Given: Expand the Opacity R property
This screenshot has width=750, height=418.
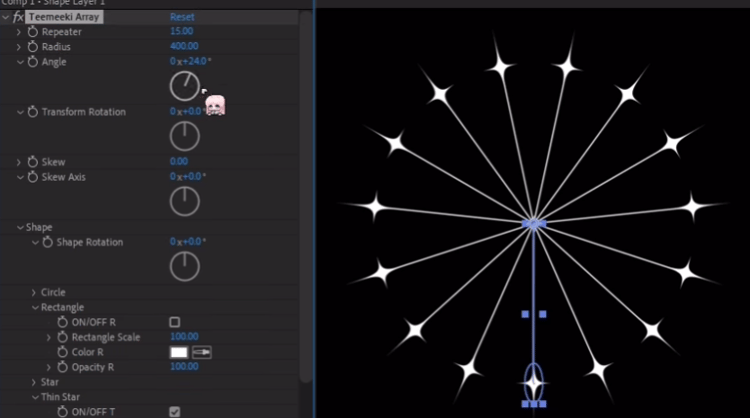Looking at the screenshot, I should tap(48, 367).
